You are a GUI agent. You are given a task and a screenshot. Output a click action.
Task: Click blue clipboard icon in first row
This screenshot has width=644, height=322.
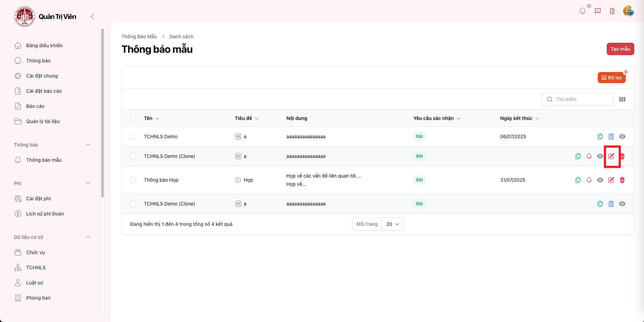[611, 137]
